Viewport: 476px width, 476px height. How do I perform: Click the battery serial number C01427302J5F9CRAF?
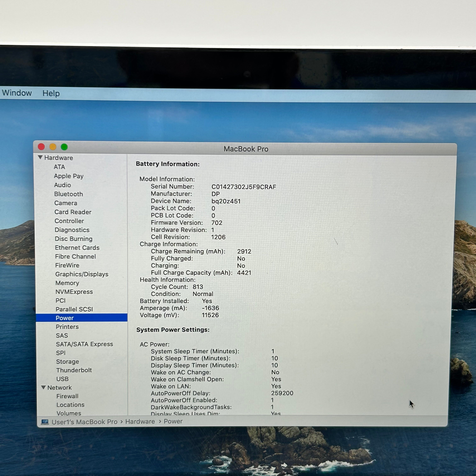[244, 187]
